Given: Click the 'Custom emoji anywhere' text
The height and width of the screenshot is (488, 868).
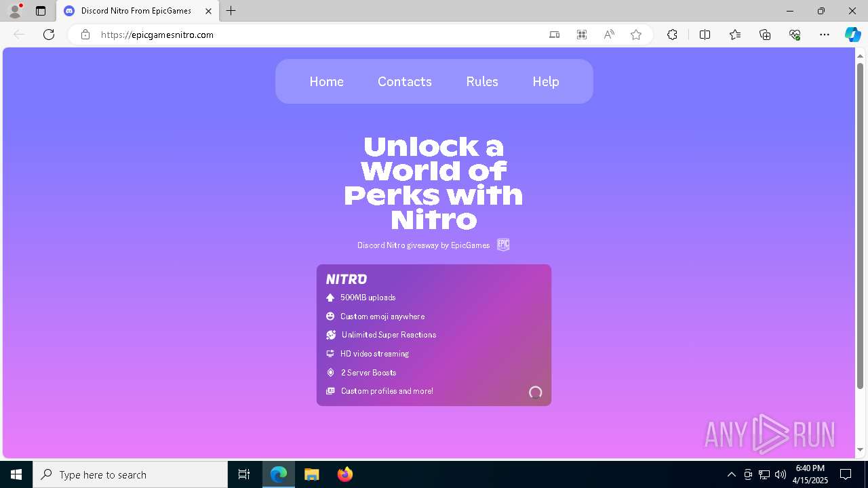Looking at the screenshot, I should click(x=382, y=317).
